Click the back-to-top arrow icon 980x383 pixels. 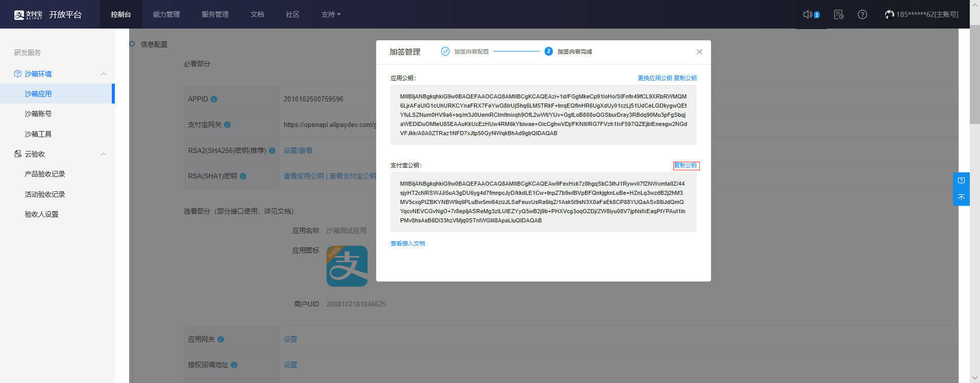click(x=961, y=197)
